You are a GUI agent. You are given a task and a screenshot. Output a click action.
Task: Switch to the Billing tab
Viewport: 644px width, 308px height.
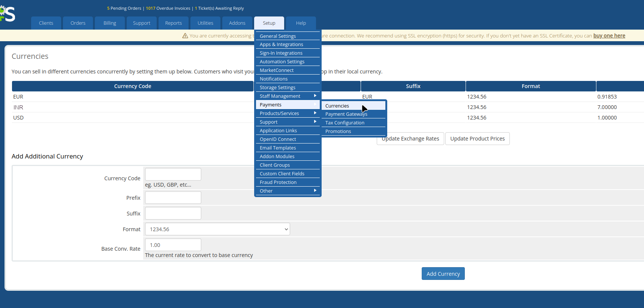(110, 23)
